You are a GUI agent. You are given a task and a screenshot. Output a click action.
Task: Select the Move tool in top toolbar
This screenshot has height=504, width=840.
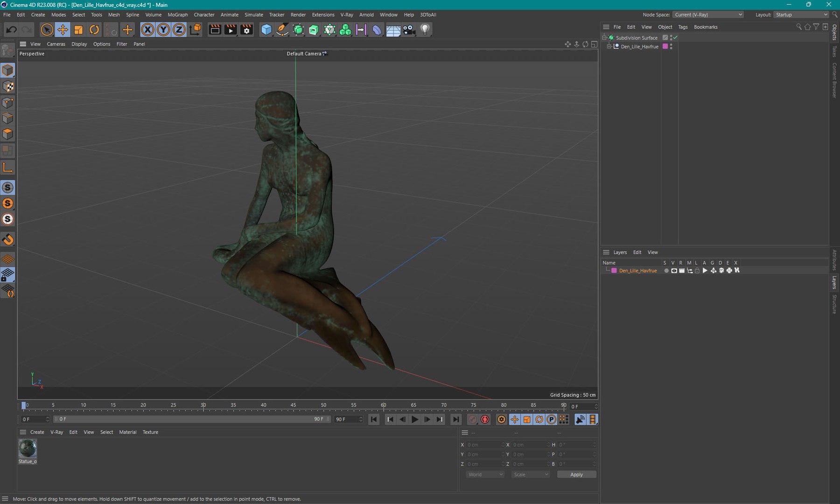tap(63, 30)
